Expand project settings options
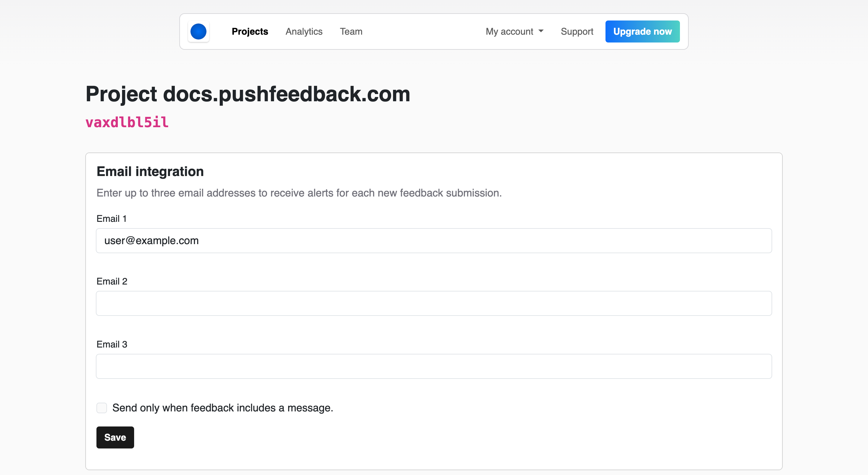 tap(514, 31)
